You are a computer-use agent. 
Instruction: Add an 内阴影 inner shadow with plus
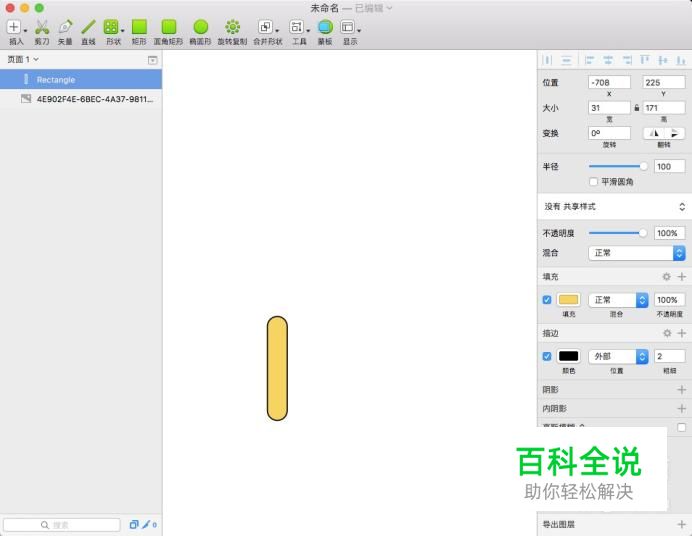coord(681,409)
